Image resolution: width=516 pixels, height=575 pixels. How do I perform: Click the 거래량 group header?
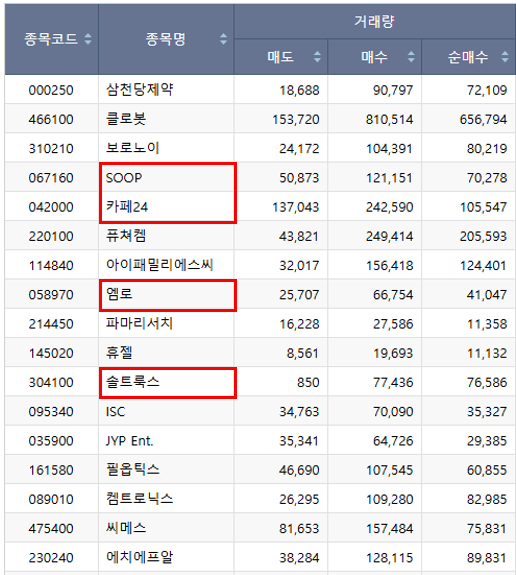(374, 21)
